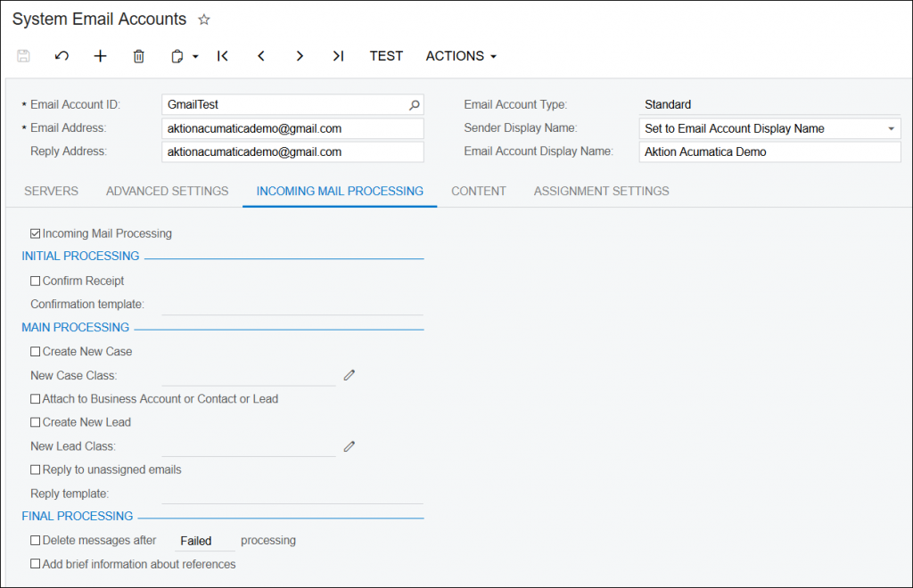Add page to favorites star icon
This screenshot has width=913, height=588.
click(204, 20)
